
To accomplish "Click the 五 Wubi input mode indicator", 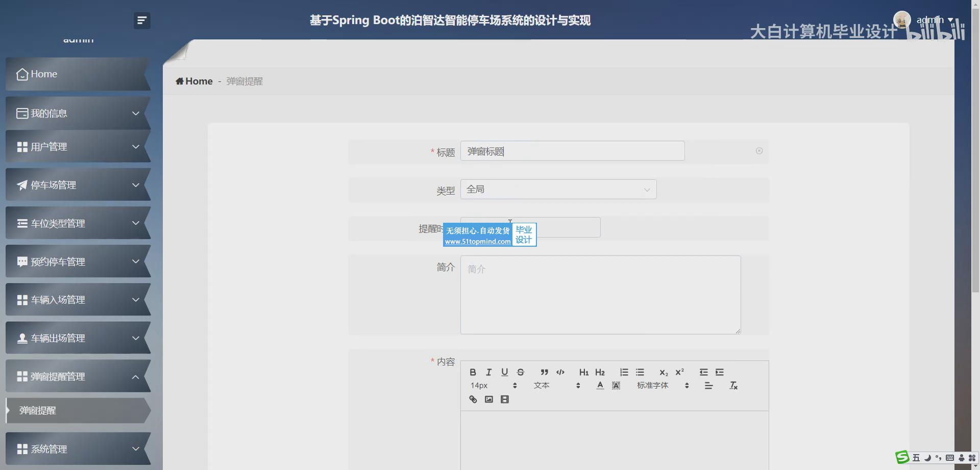I will coord(916,458).
